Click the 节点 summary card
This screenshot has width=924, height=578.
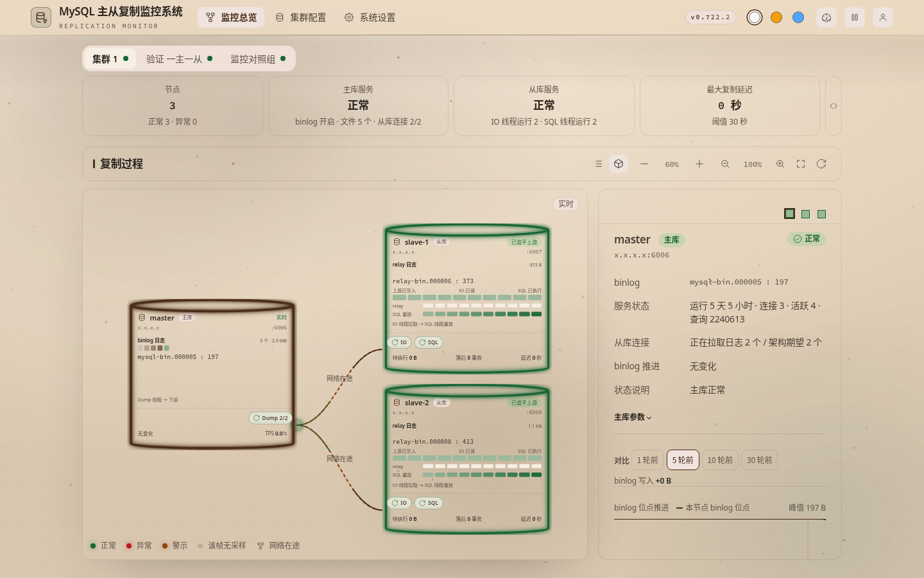[x=173, y=106]
